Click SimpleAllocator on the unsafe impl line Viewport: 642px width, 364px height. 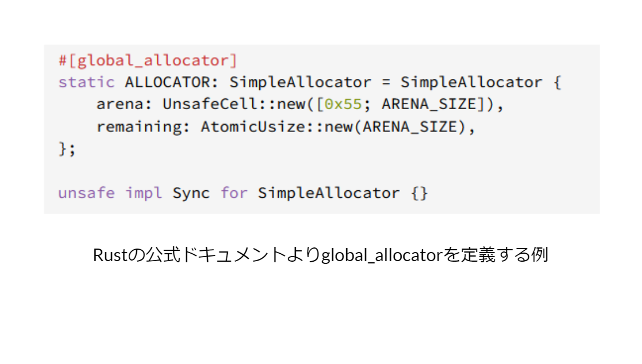(x=328, y=193)
